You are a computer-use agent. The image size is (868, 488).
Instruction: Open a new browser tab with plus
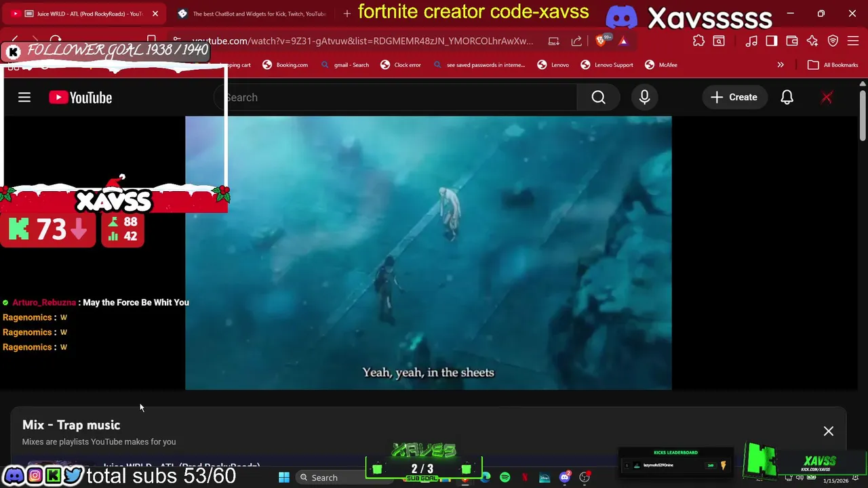[x=347, y=14]
